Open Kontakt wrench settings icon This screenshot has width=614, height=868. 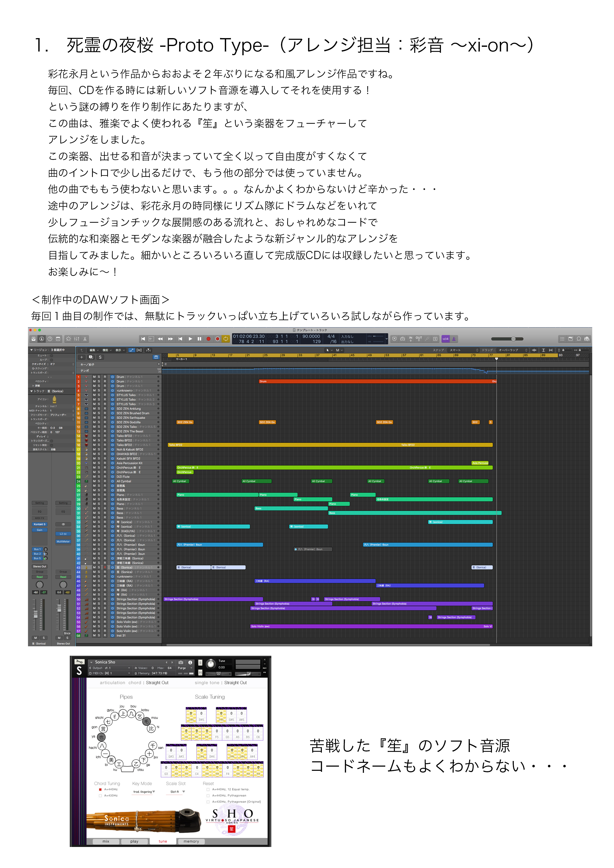79,662
